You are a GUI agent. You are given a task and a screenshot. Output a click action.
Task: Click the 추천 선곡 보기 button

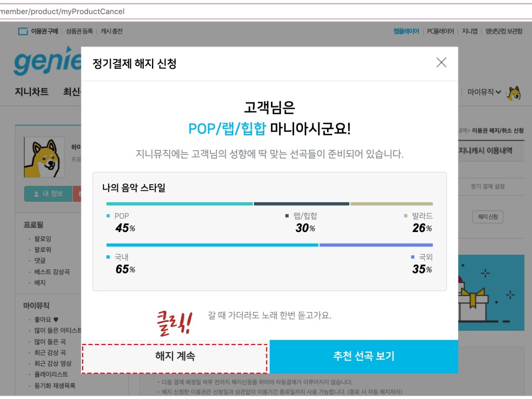pos(363,356)
